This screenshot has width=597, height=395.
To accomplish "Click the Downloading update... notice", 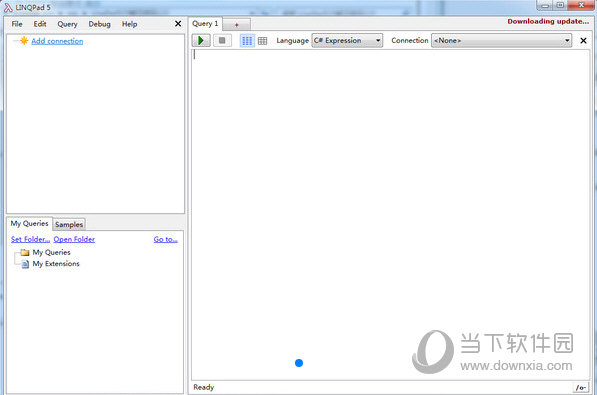I will (x=548, y=21).
